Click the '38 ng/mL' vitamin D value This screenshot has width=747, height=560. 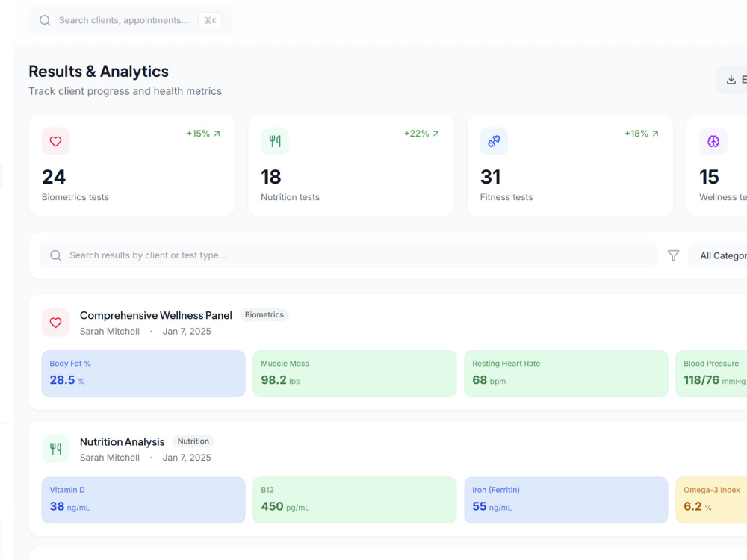coord(69,507)
